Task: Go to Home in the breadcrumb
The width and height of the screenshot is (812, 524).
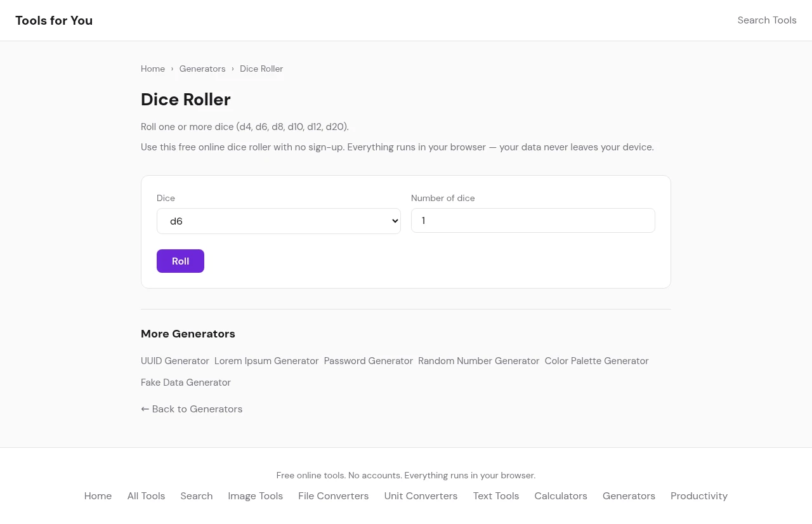Action: 153,69
